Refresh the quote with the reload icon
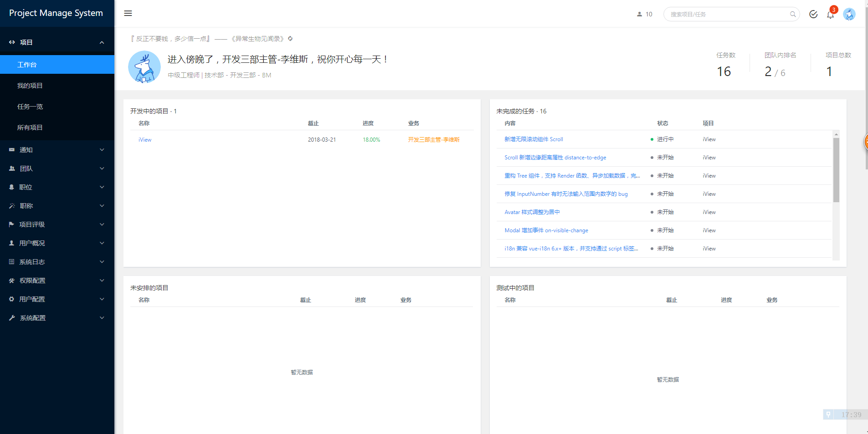 290,39
